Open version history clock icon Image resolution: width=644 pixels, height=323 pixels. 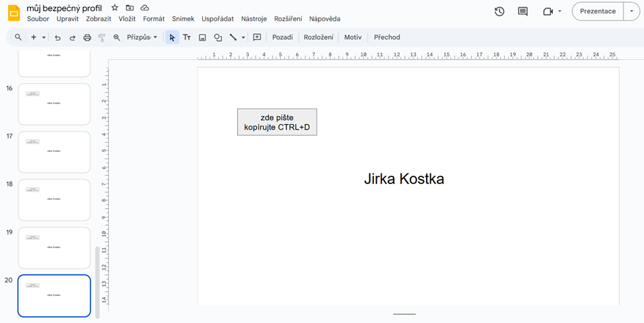[x=499, y=12]
